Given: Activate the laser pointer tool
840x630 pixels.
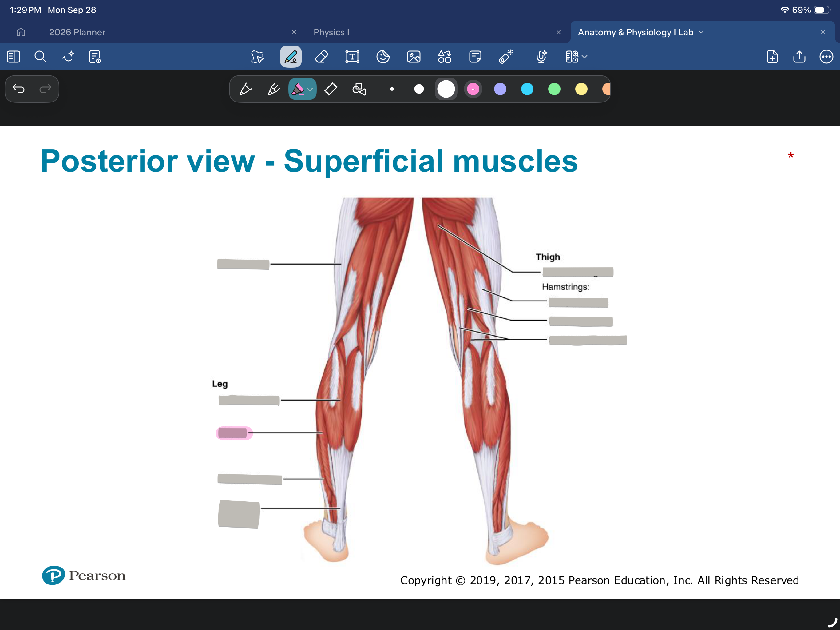Looking at the screenshot, I should pos(506,57).
